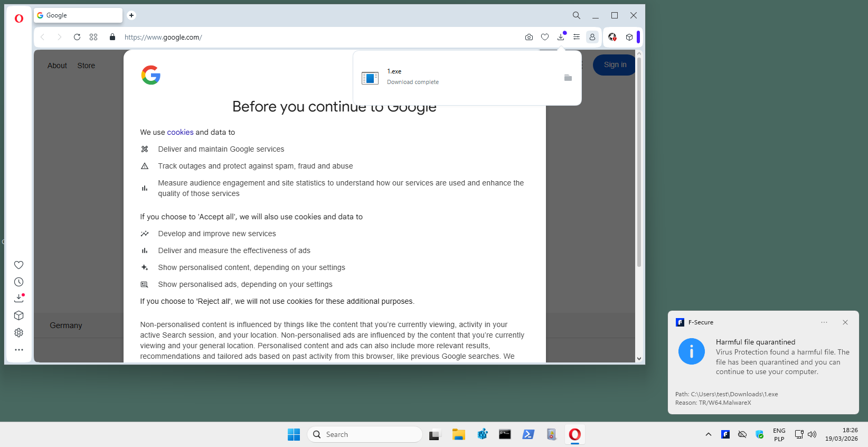Screen dimensions: 868x447
Task: Click the cookies link in consent dialog
Action: point(180,132)
